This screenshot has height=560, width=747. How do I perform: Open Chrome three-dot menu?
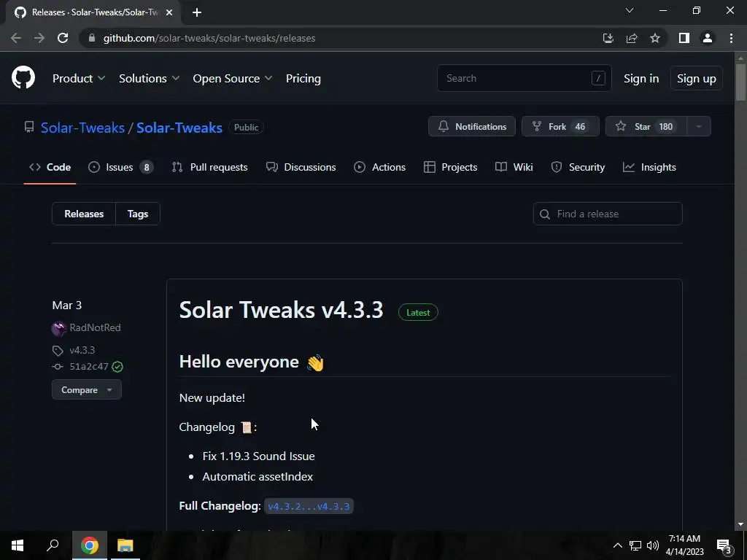731,38
